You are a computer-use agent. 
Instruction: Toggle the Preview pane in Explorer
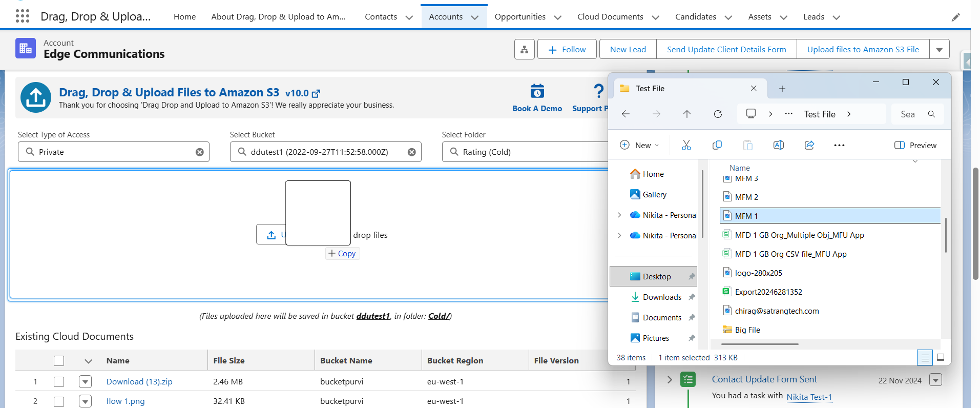(x=915, y=145)
